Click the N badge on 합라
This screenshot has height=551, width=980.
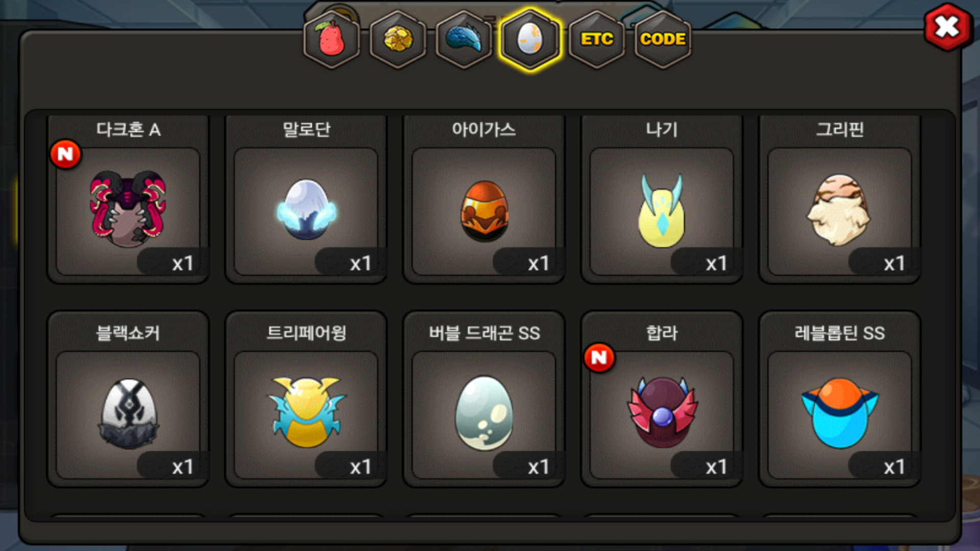(x=599, y=358)
